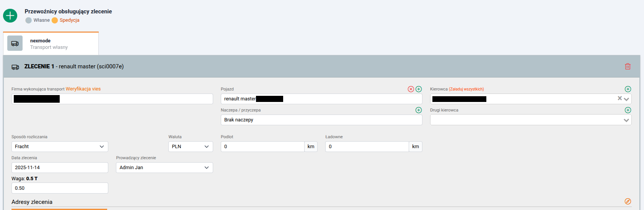Clear vehicle with red X icon
644x210 pixels.
(x=411, y=89)
